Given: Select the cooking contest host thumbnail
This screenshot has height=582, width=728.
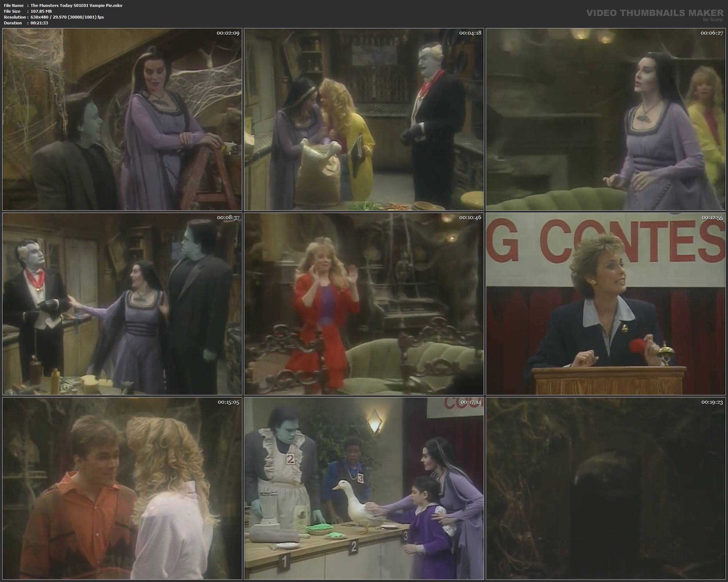Looking at the screenshot, I should click(x=606, y=304).
